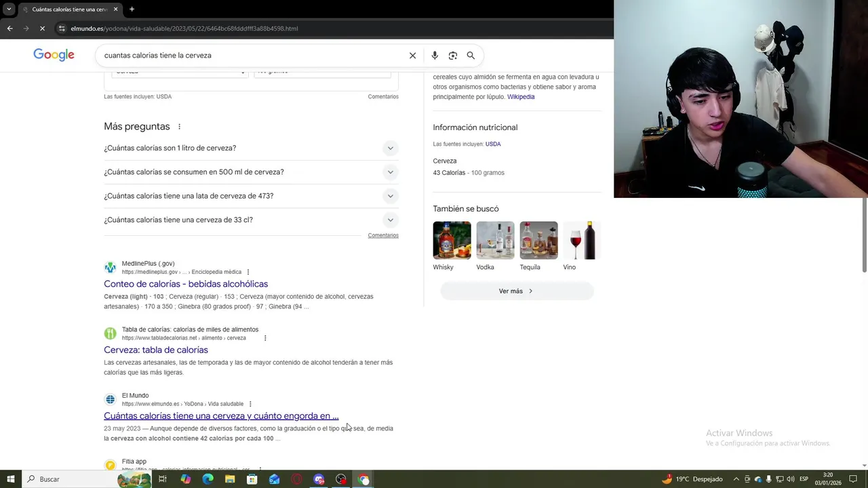868x488 pixels.
Task: Open Discord from the taskbar
Action: (319, 479)
